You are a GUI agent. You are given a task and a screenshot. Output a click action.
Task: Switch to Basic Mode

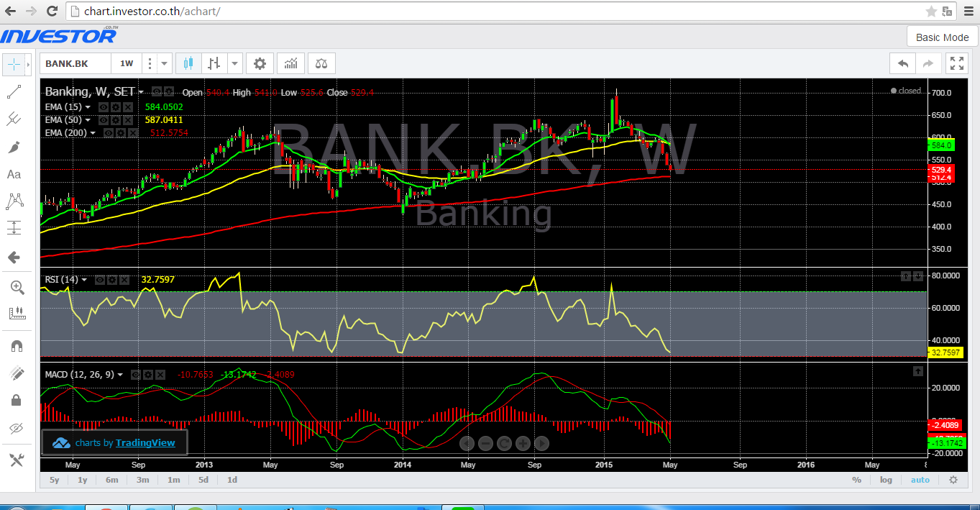coord(942,37)
